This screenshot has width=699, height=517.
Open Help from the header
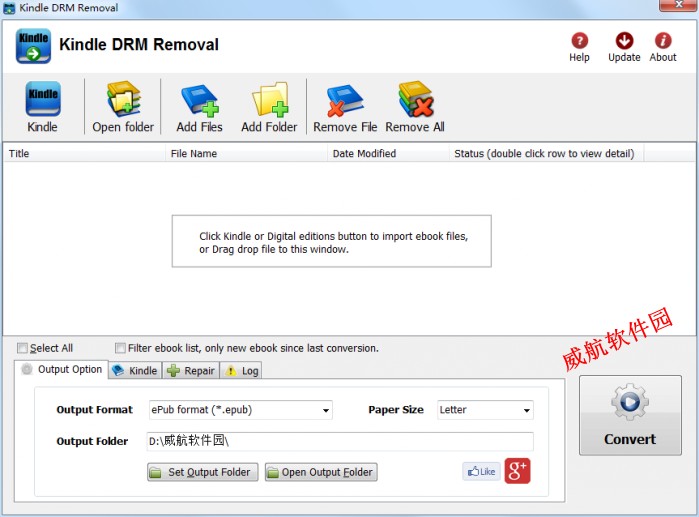click(579, 47)
